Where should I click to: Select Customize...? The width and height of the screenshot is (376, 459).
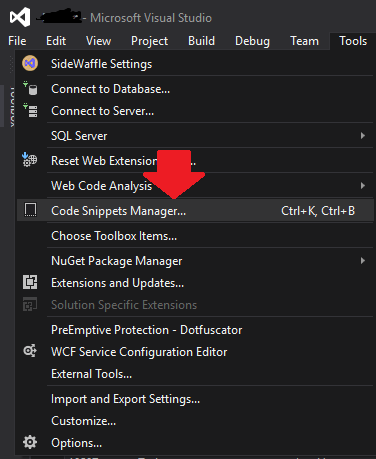(195, 421)
